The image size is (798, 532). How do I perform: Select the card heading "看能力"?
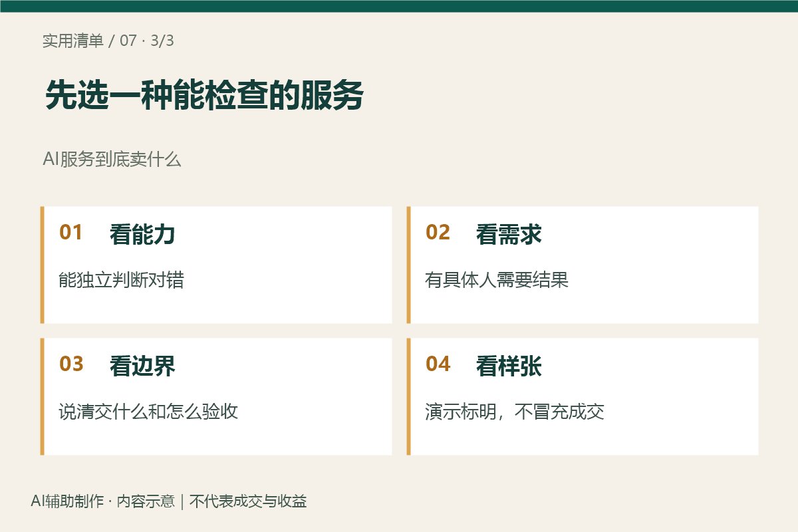click(x=142, y=234)
